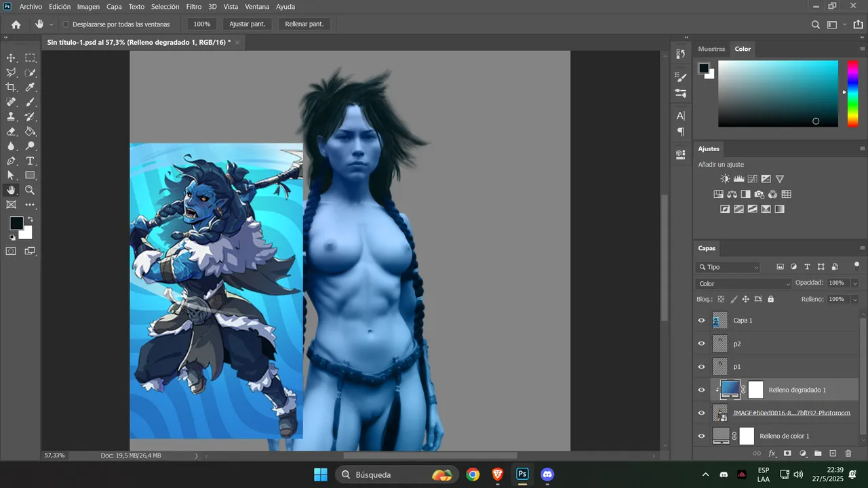Click the 100% zoom button
Screen dimensions: 868x488
(202, 24)
